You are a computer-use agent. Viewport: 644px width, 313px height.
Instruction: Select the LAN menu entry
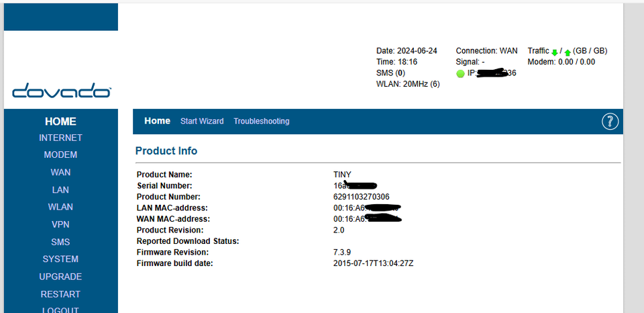tap(60, 190)
